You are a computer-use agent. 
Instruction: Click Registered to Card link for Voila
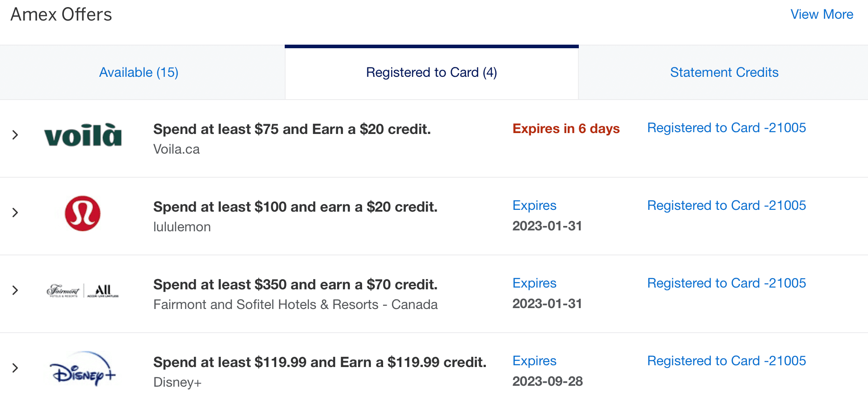(726, 128)
